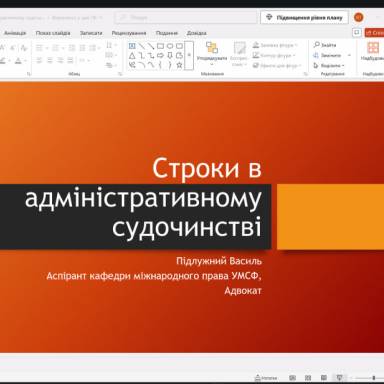This screenshot has width=384, height=384.
Task: Select the Freeform shape tool
Action: 179,55
